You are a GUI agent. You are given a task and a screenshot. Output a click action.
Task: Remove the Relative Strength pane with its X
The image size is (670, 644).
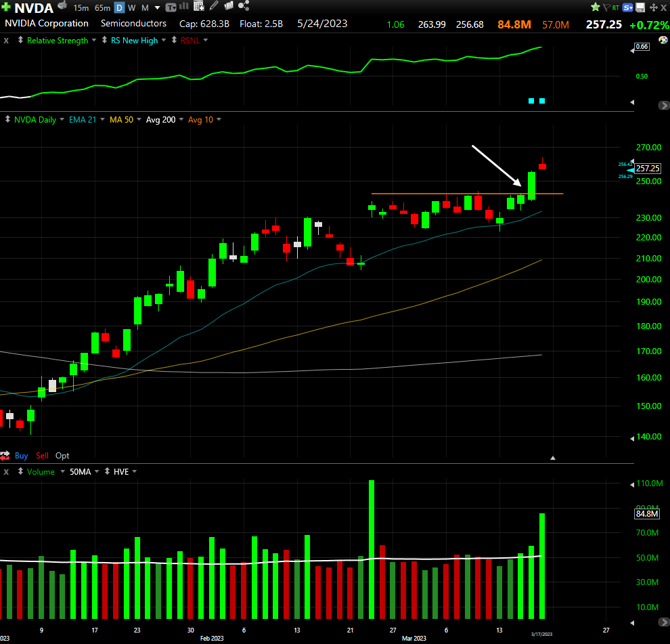coord(6,41)
